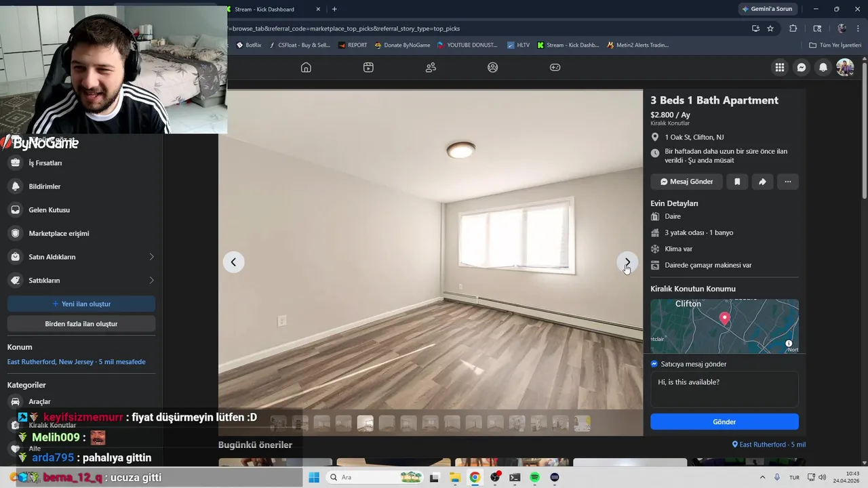Click Yeni ilan oluştur button
868x488 pixels.
[81, 304]
